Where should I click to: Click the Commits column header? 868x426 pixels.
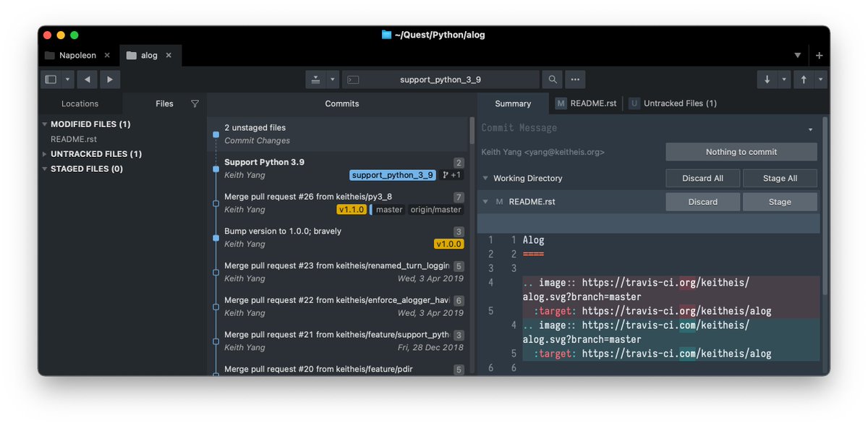(341, 103)
